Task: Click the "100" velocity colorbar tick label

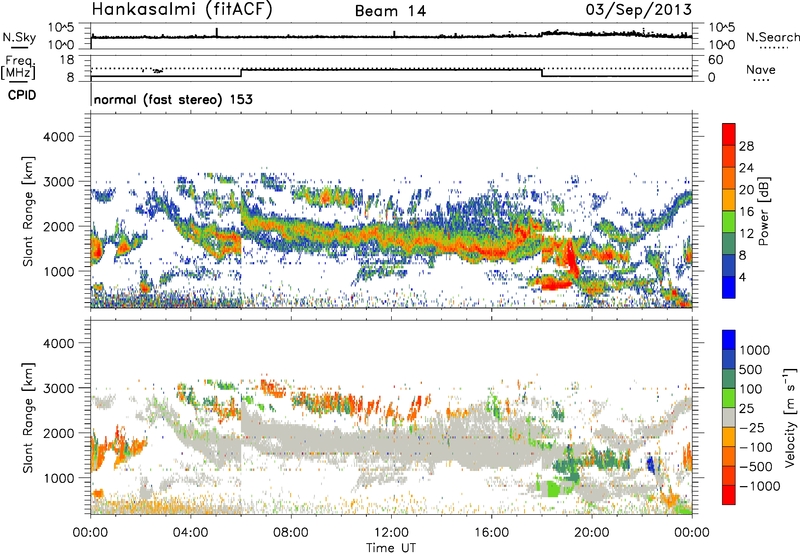Action: click(751, 389)
